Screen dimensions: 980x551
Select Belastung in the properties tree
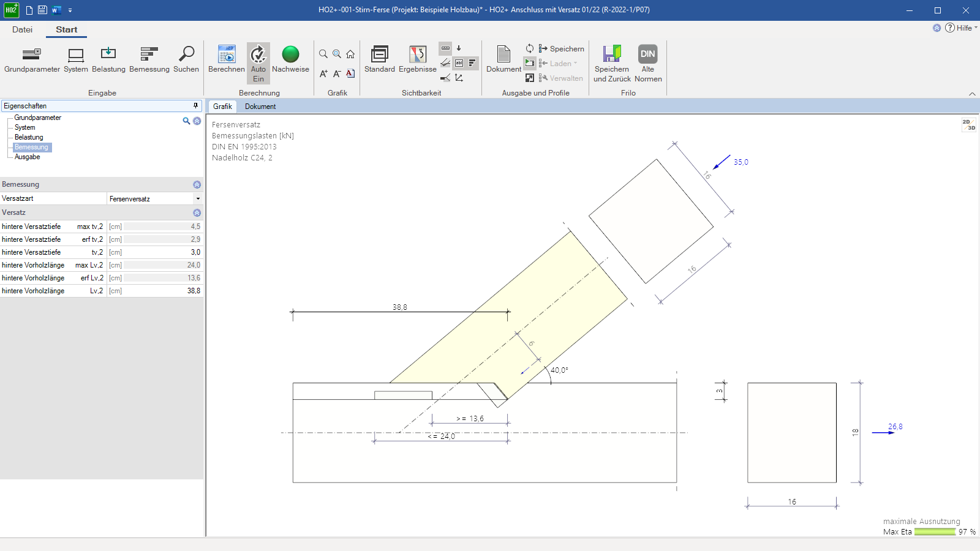pos(29,137)
